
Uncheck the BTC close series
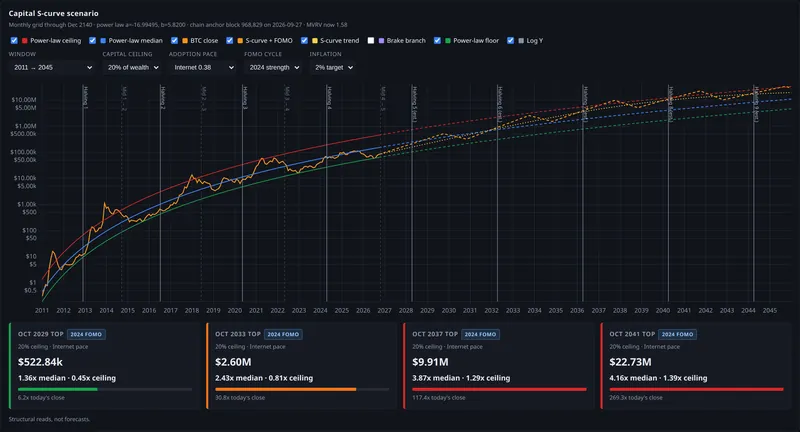tap(174, 40)
